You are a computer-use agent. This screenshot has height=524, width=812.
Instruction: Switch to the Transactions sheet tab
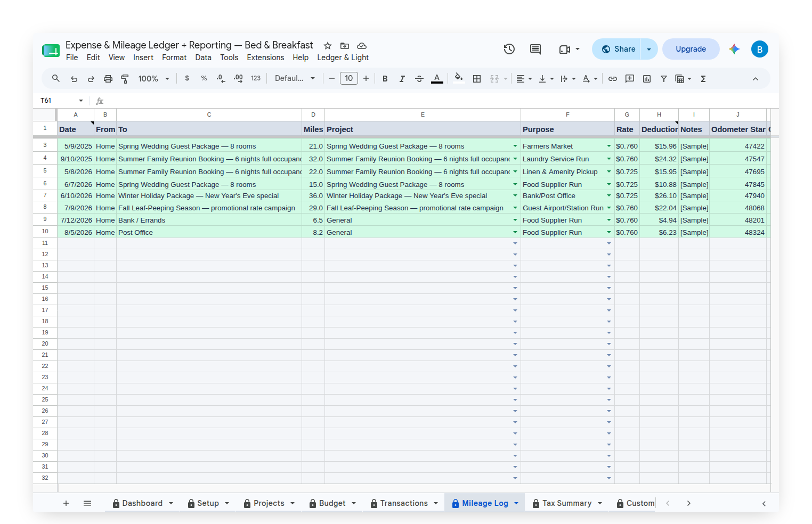(x=404, y=503)
